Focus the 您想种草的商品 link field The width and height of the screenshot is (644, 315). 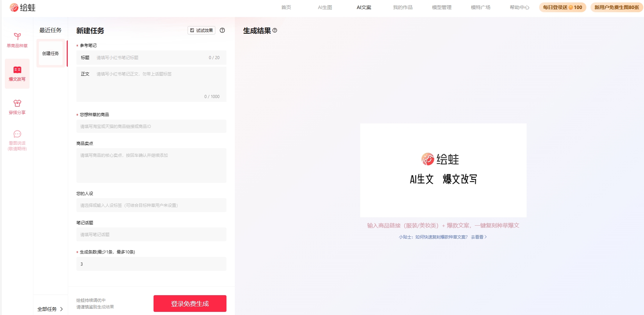pos(151,126)
